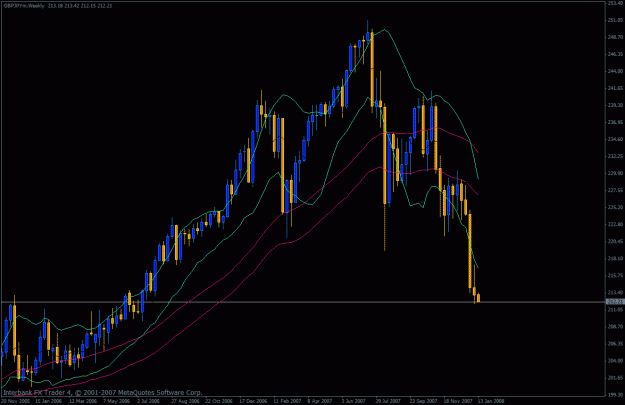This screenshot has height=405, width=625.
Task: Click the '12 Mar 2006' date label
Action: click(83, 401)
